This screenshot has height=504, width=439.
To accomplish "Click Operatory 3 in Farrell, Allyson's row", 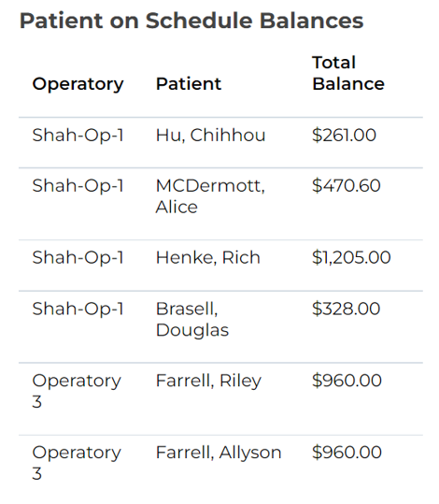I will [77, 463].
